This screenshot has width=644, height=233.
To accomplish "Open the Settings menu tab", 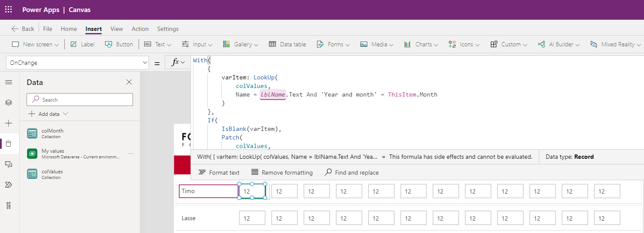I will [x=168, y=29].
